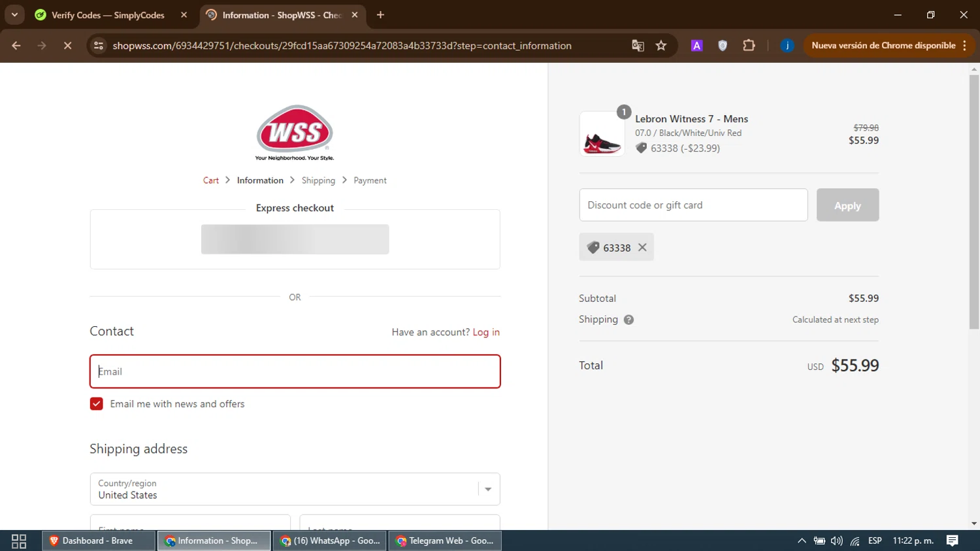Select the Shipping breadcrumb step
This screenshot has height=551, width=980.
click(318, 180)
